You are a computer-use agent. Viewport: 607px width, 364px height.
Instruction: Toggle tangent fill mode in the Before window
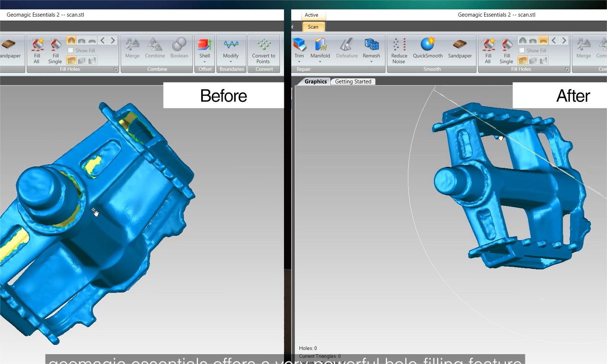click(x=82, y=40)
